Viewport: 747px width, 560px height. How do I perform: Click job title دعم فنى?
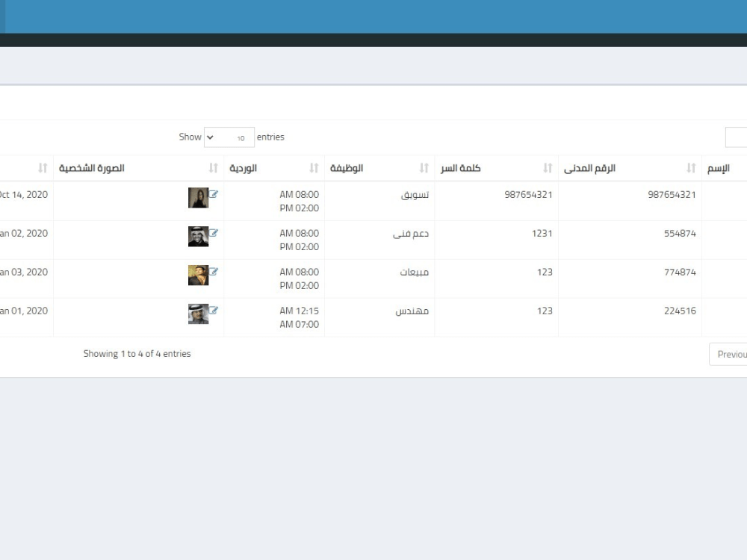[x=411, y=234]
